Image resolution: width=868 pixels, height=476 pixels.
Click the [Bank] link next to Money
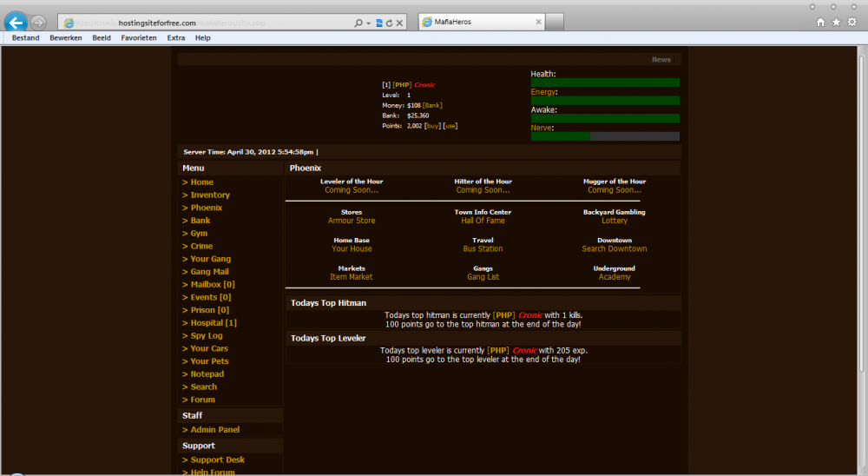[x=432, y=105]
